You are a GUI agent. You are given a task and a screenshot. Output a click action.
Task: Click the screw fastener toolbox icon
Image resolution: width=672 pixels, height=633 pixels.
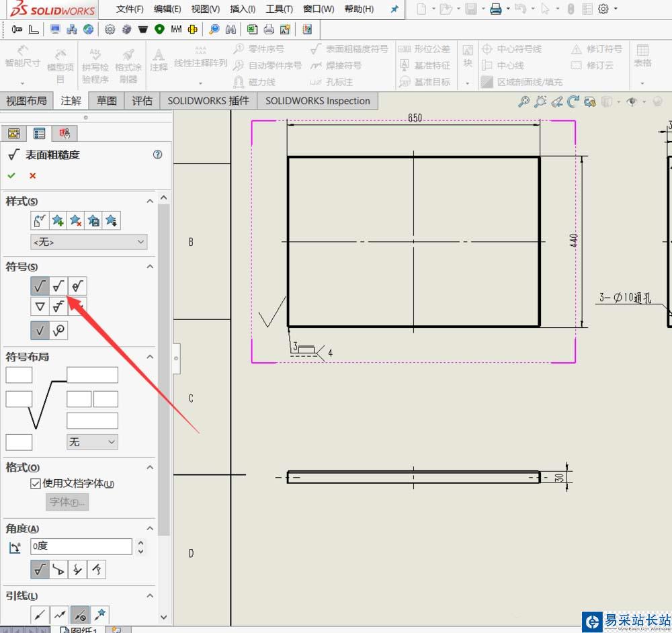click(17, 29)
